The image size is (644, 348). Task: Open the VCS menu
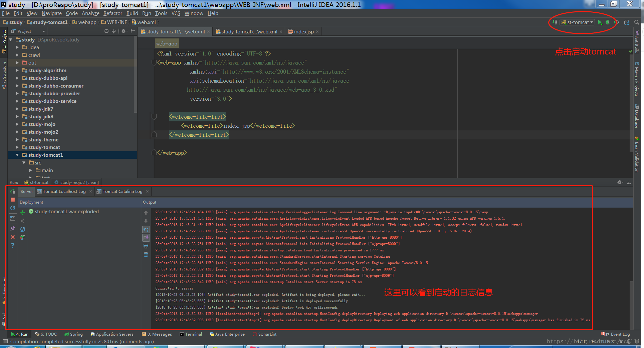pyautogui.click(x=176, y=13)
